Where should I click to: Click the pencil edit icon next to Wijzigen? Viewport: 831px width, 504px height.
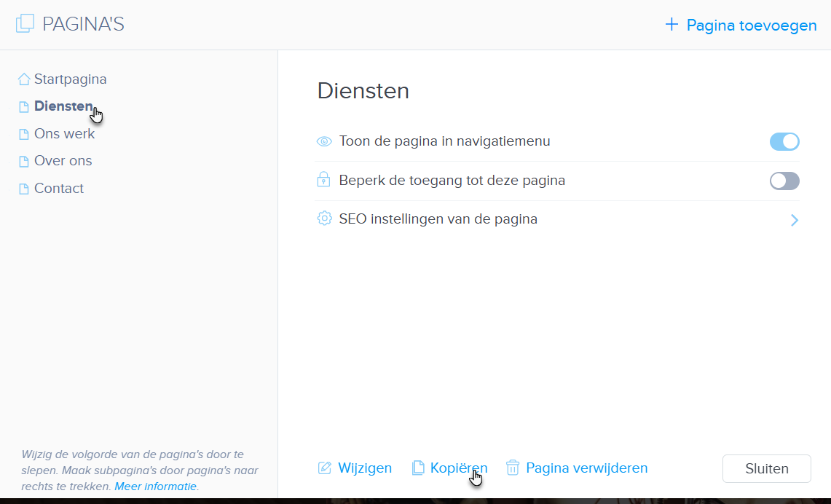point(324,468)
